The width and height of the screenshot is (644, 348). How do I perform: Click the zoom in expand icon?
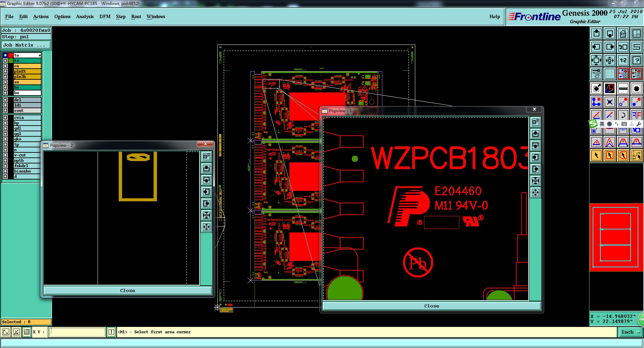pos(596,60)
